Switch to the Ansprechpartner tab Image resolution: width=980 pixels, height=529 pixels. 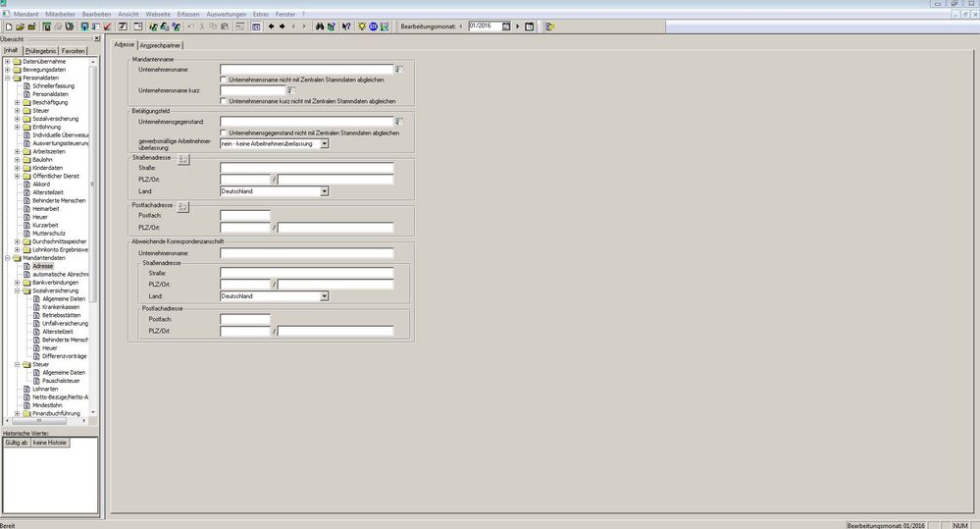point(161,45)
